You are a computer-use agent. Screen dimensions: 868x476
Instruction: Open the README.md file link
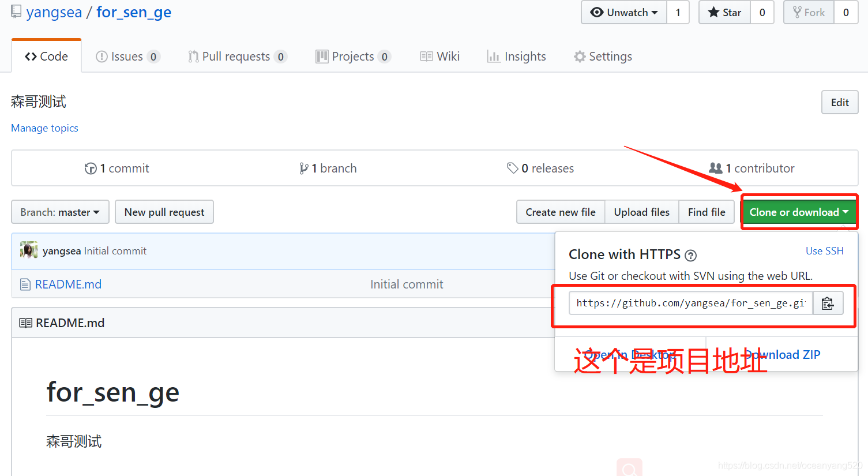[x=68, y=284]
